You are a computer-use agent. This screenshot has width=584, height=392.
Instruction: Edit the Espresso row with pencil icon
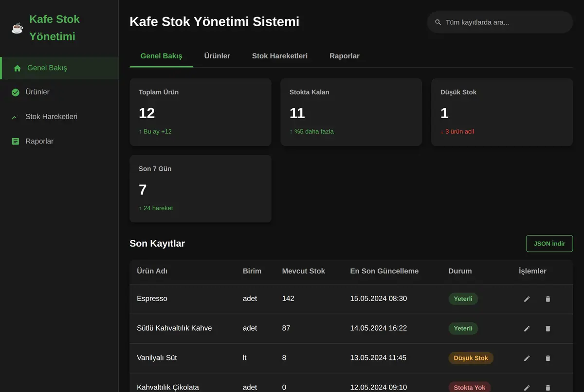pos(527,299)
